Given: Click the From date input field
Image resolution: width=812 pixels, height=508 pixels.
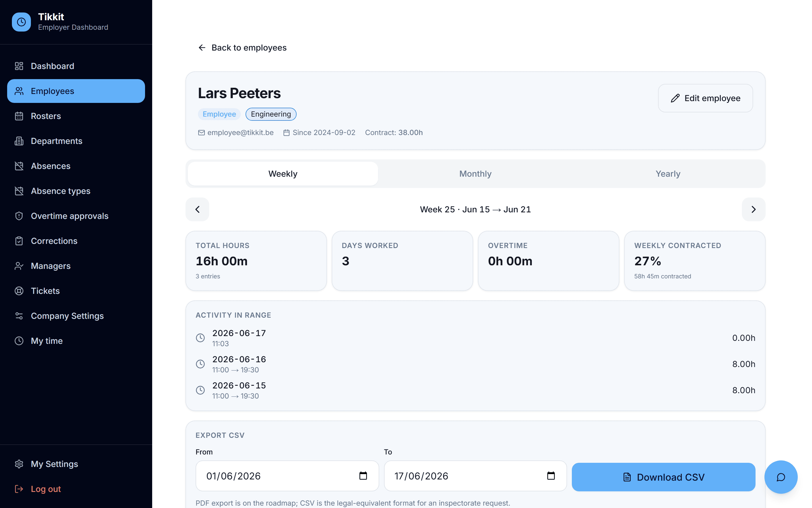Looking at the screenshot, I should [x=287, y=476].
